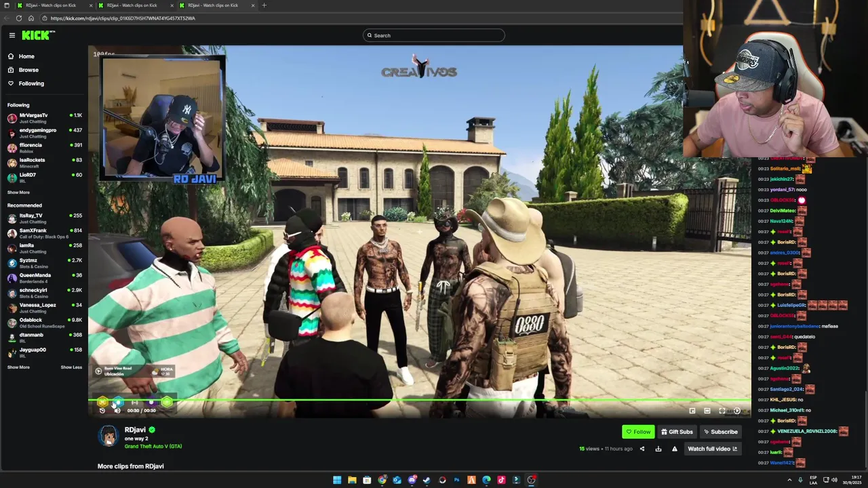This screenshot has height=488, width=868.
Task: Open IsaRockets Minecraft channel
Action: [44, 163]
